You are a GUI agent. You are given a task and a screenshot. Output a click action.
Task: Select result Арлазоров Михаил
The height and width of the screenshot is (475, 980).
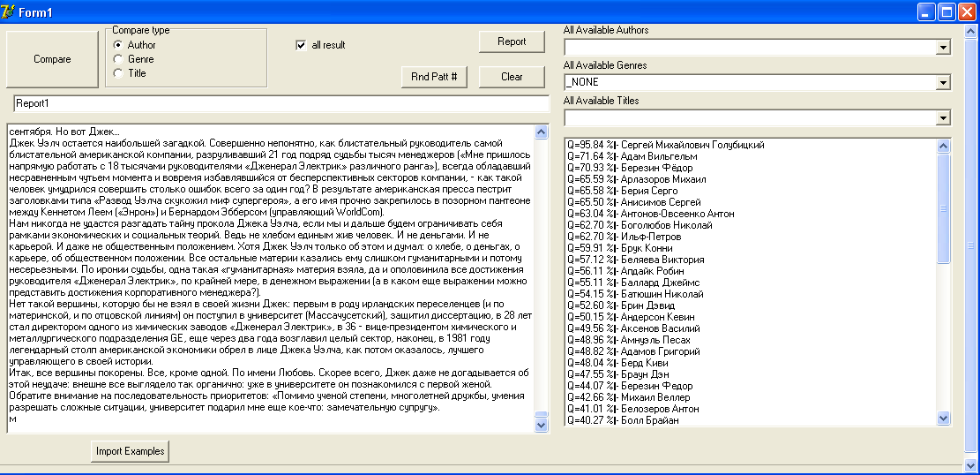636,179
